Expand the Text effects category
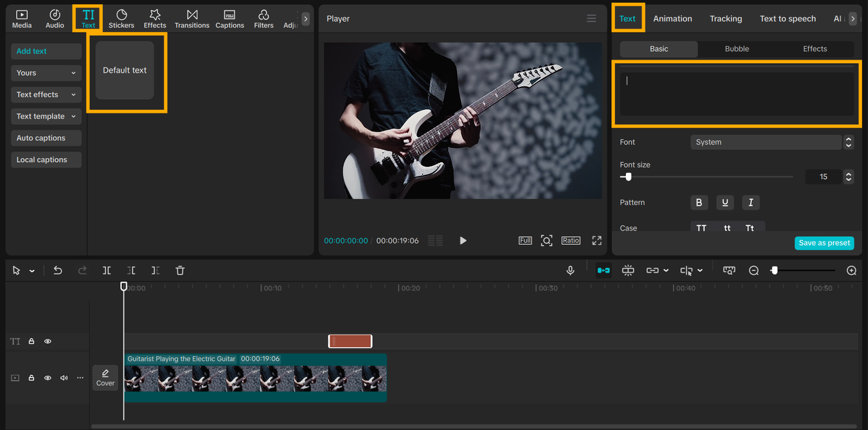 coord(46,95)
